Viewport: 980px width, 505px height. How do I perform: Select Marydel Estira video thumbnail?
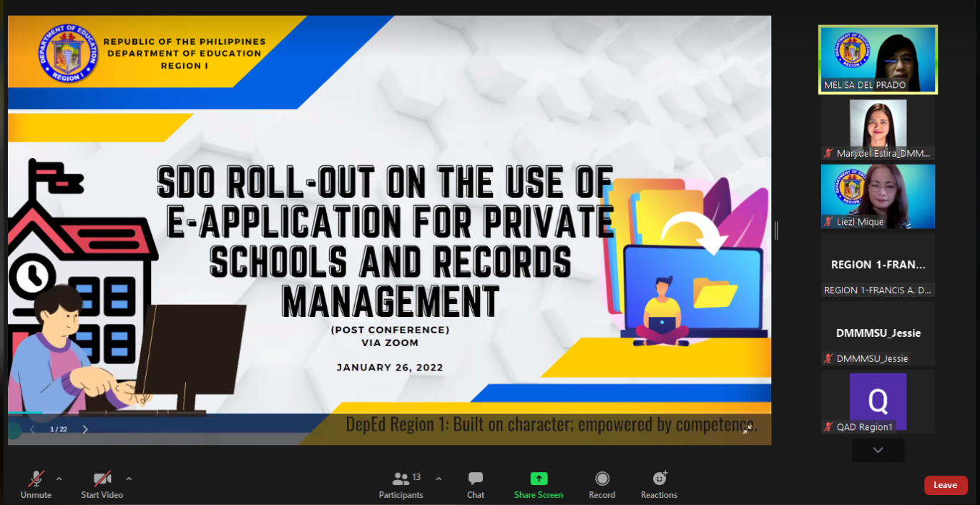[878, 129]
